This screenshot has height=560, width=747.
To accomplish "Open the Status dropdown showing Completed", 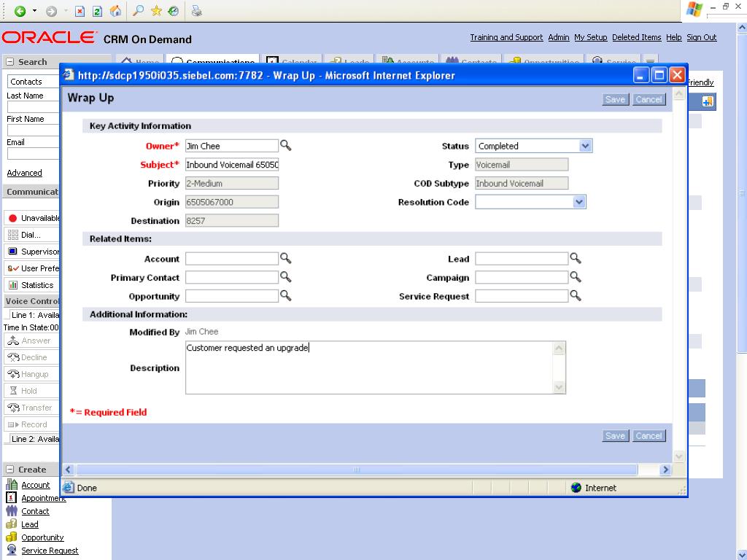I will 533,146.
